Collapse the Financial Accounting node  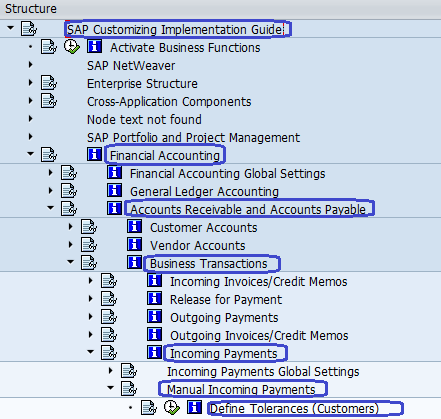30,154
